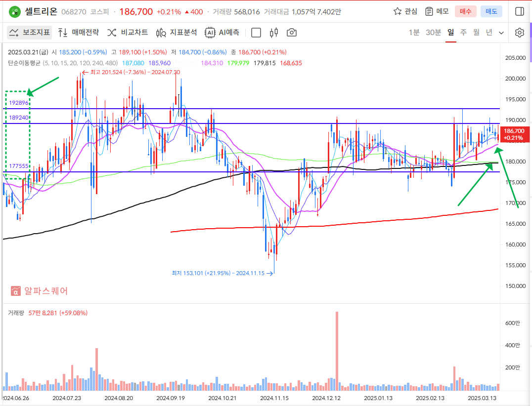Capture chart with the camera icon
Screen dimensions: 532x406
pos(292,33)
